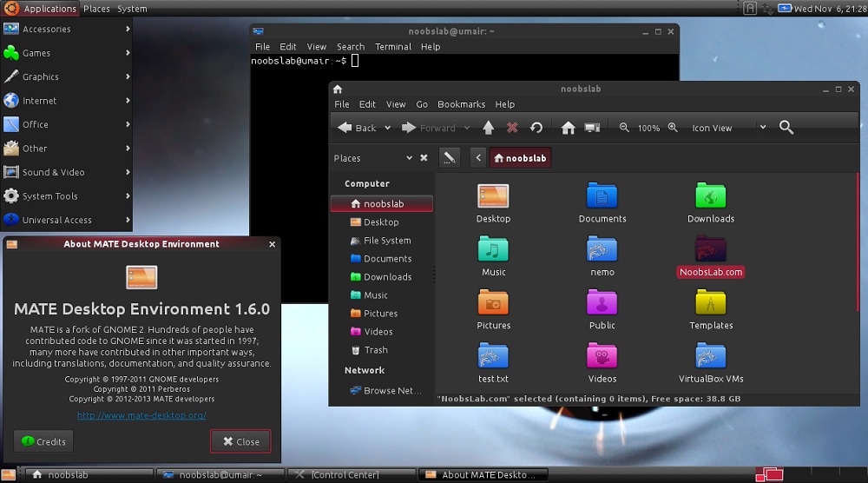Reload the current folder
The height and width of the screenshot is (483, 868).
click(536, 128)
